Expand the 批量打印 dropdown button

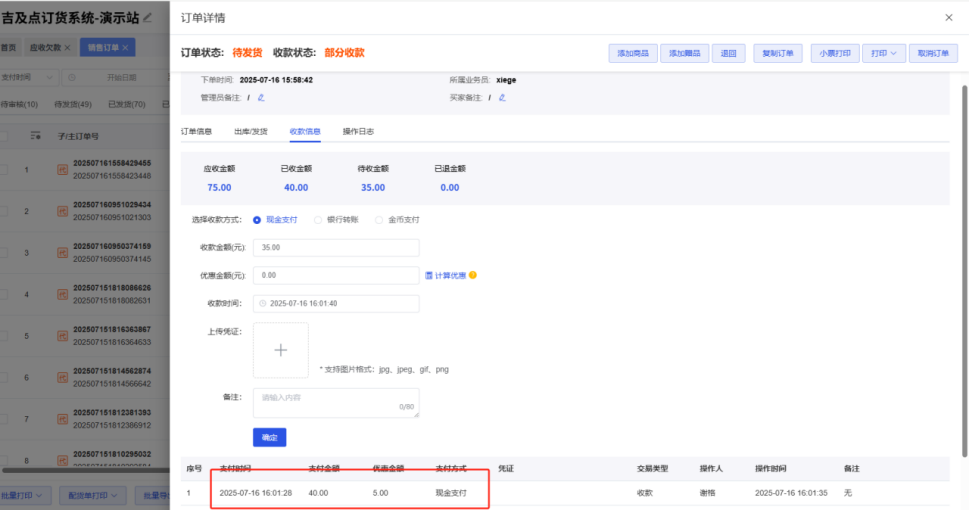click(23, 496)
